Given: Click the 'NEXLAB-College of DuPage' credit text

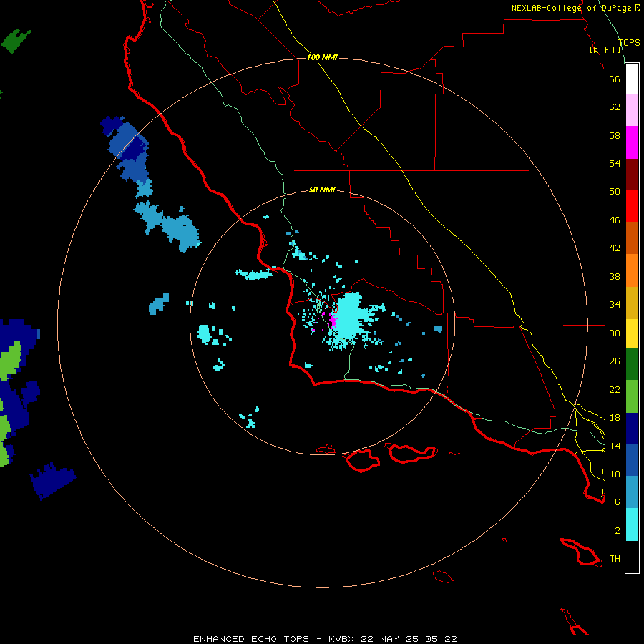Looking at the screenshot, I should pos(572,8).
